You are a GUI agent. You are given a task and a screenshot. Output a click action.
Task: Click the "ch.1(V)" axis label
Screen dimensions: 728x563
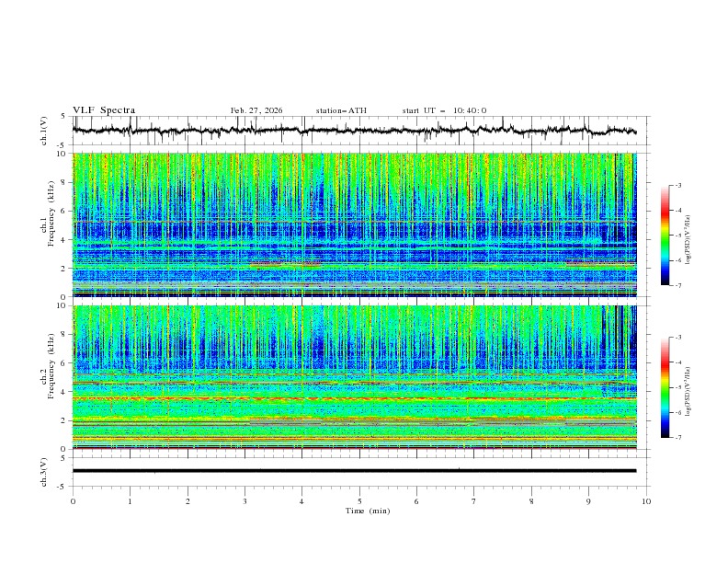44,131
